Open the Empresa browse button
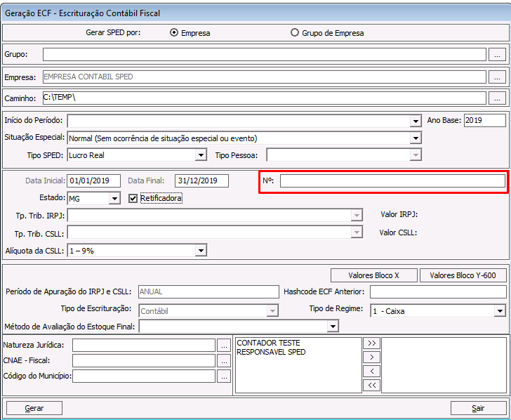The height and width of the screenshot is (420, 511). pos(497,77)
